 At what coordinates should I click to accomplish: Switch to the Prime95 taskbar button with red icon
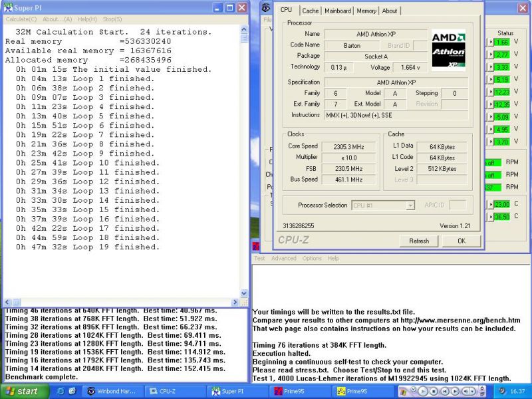tap(301, 391)
